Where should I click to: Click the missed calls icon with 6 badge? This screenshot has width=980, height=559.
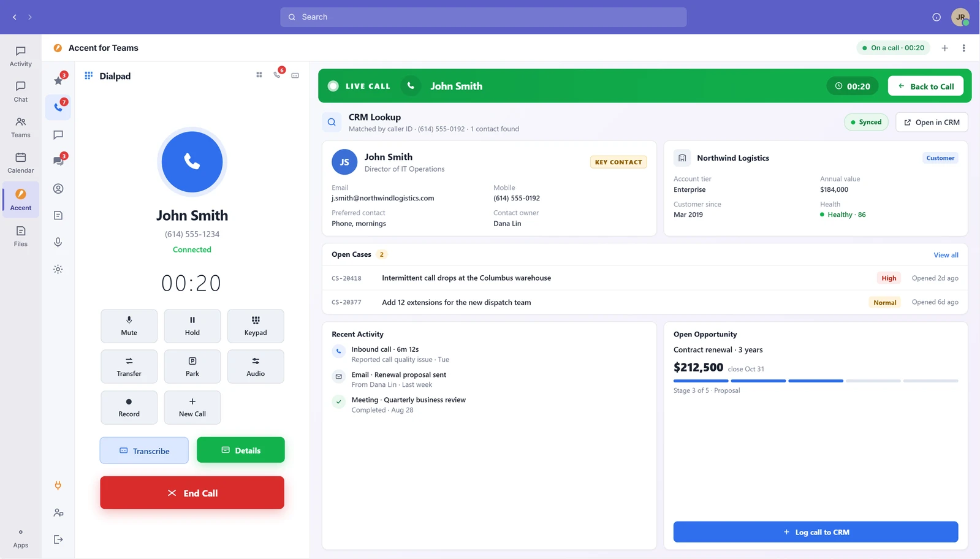[x=278, y=75]
